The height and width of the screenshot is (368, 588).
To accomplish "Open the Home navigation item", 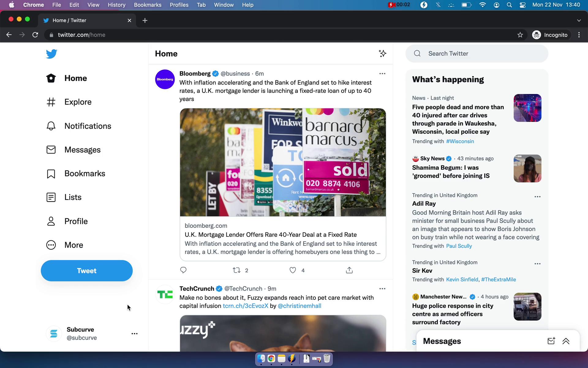I will (x=67, y=78).
